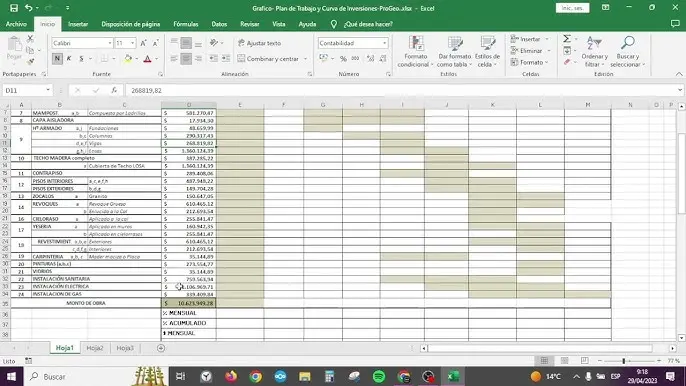Image resolution: width=686 pixels, height=386 pixels.
Task: Decrease decimals icon in Número group
Action: [x=383, y=58]
